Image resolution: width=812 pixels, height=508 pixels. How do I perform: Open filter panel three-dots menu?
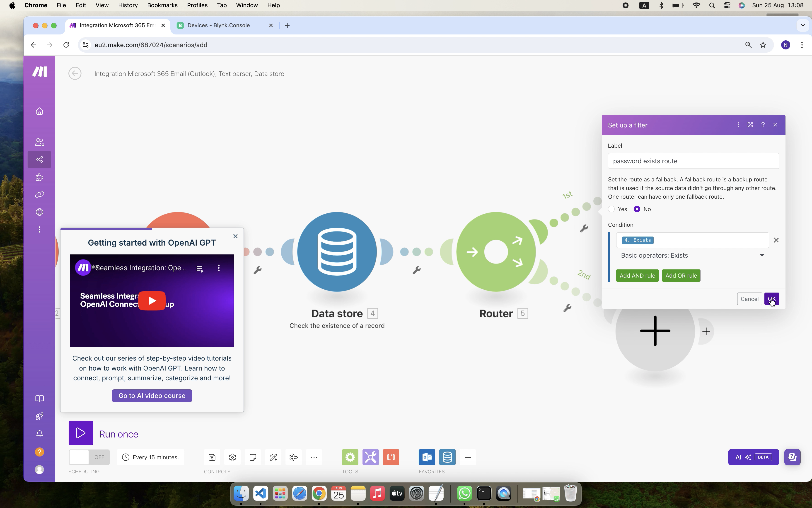pyautogui.click(x=738, y=125)
